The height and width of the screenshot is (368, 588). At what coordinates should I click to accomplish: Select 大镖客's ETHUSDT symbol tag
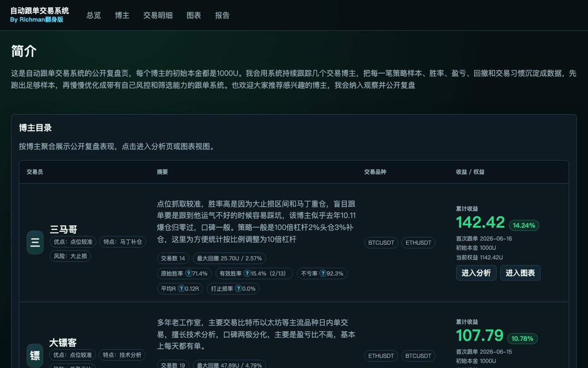tap(381, 356)
